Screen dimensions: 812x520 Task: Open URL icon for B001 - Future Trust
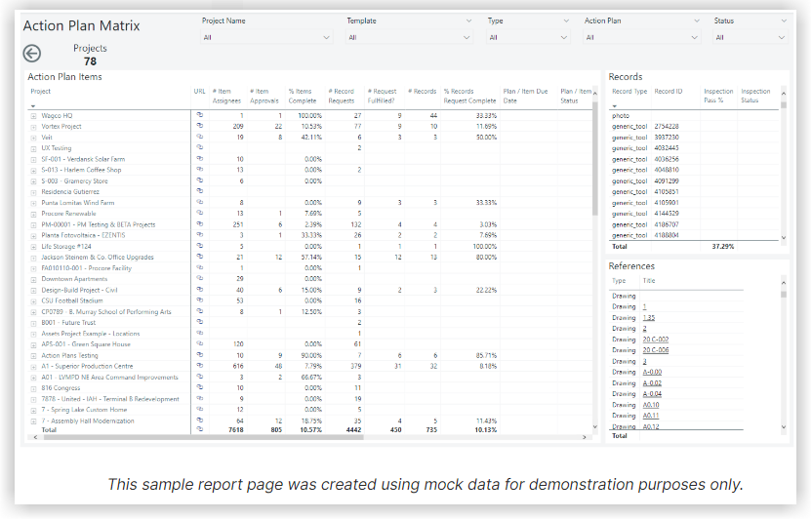[x=200, y=322]
